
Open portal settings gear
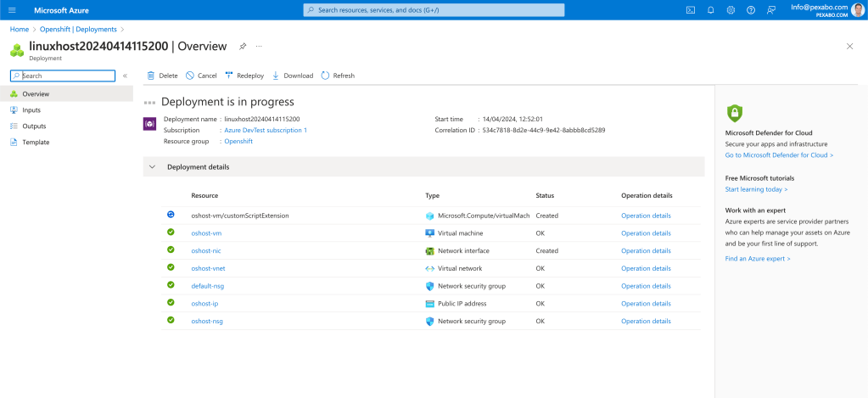731,10
